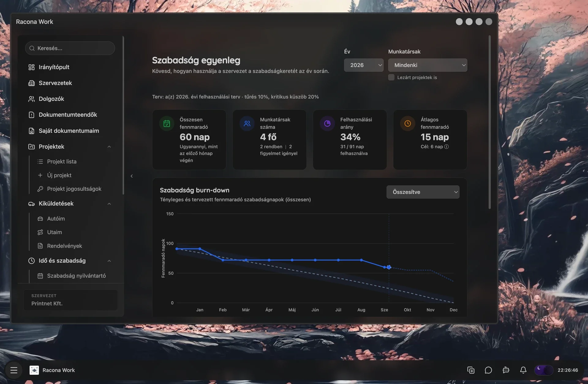
Task: Click the people icon on Munkatársak száma
Action: [247, 124]
